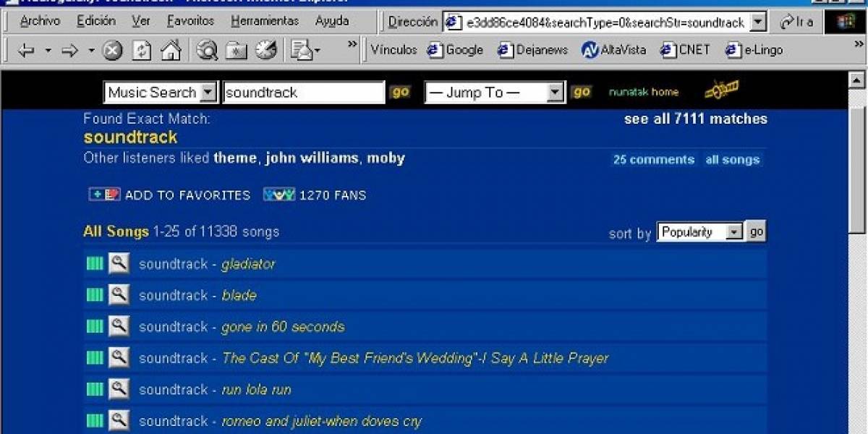
Task: Click magnifier icon for run lola run
Action: click(119, 389)
